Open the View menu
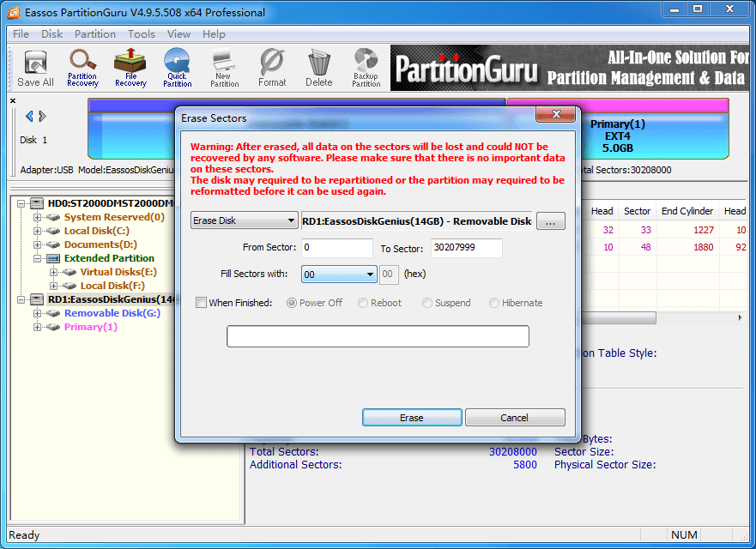 pyautogui.click(x=178, y=34)
